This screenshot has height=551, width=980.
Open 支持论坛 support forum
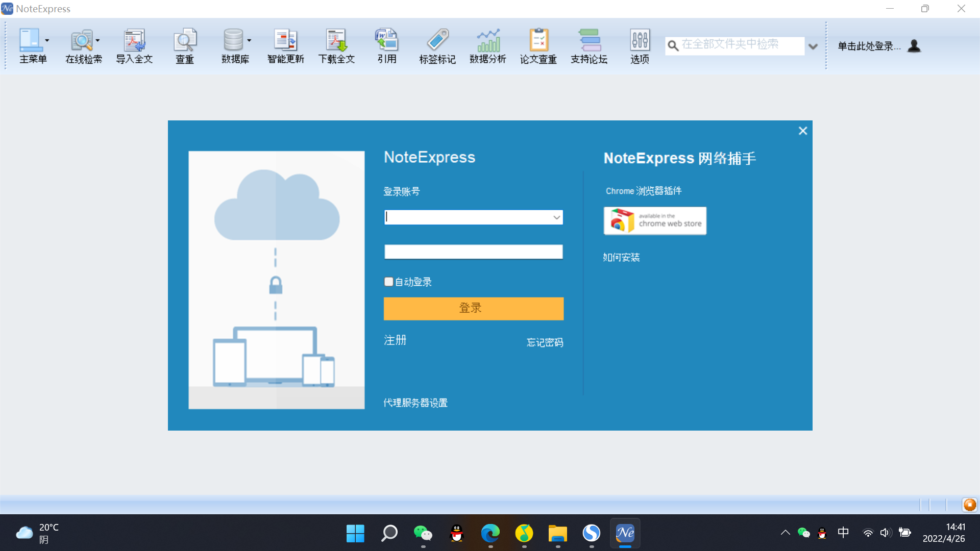[589, 46]
